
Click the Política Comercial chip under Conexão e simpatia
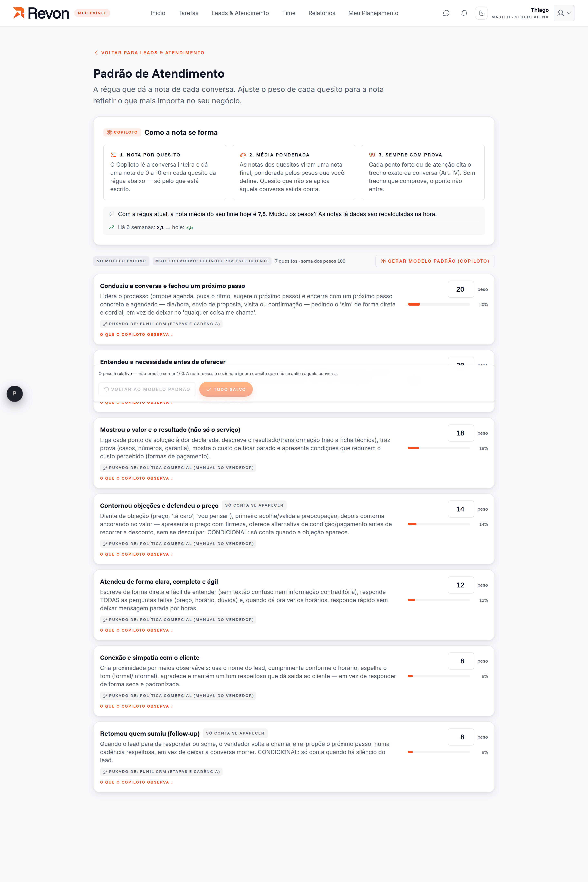point(178,696)
